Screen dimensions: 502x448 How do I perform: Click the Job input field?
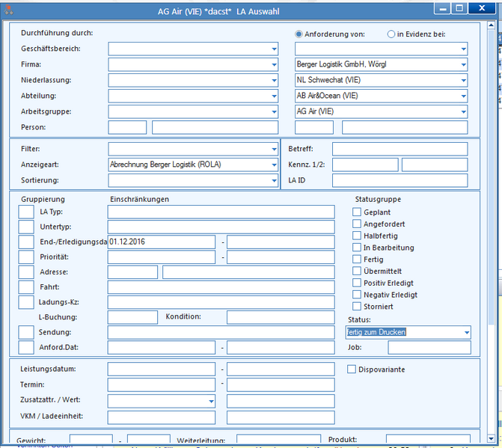pyautogui.click(x=429, y=348)
